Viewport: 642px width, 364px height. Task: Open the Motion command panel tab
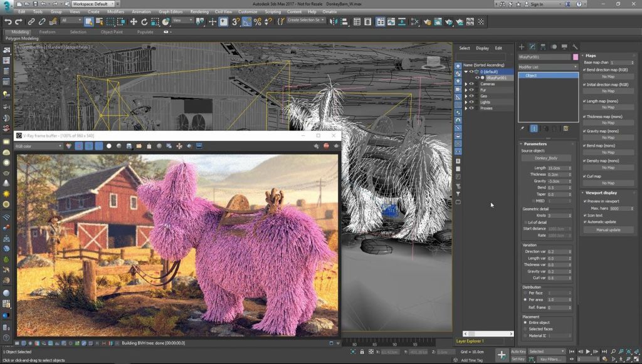click(x=554, y=47)
